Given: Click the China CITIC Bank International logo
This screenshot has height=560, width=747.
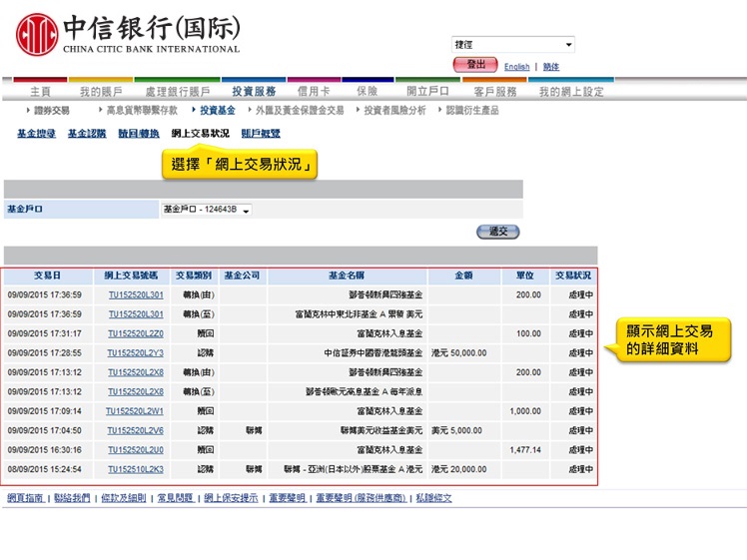Looking at the screenshot, I should point(128,34).
